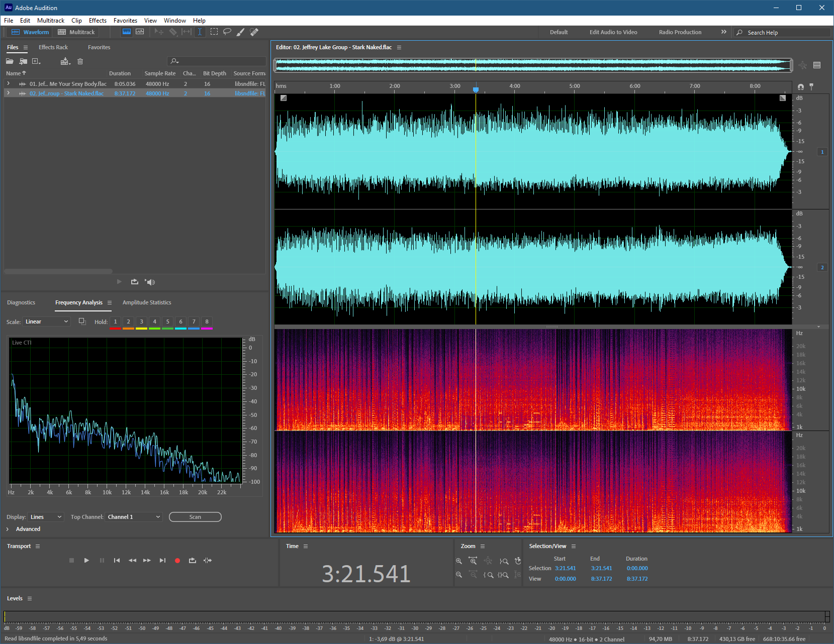Click Hold button 4 with green swatch
The width and height of the screenshot is (834, 644).
(x=154, y=322)
